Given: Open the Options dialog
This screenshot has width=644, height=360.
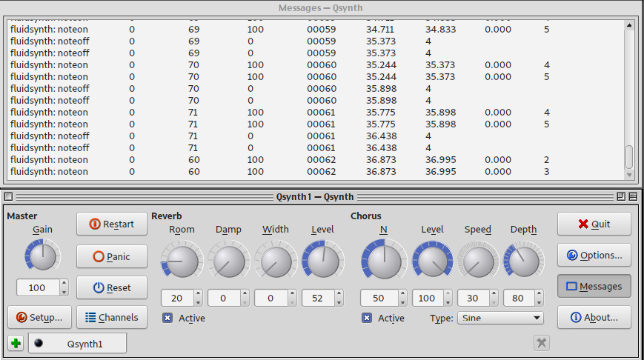Looking at the screenshot, I should point(594,256).
